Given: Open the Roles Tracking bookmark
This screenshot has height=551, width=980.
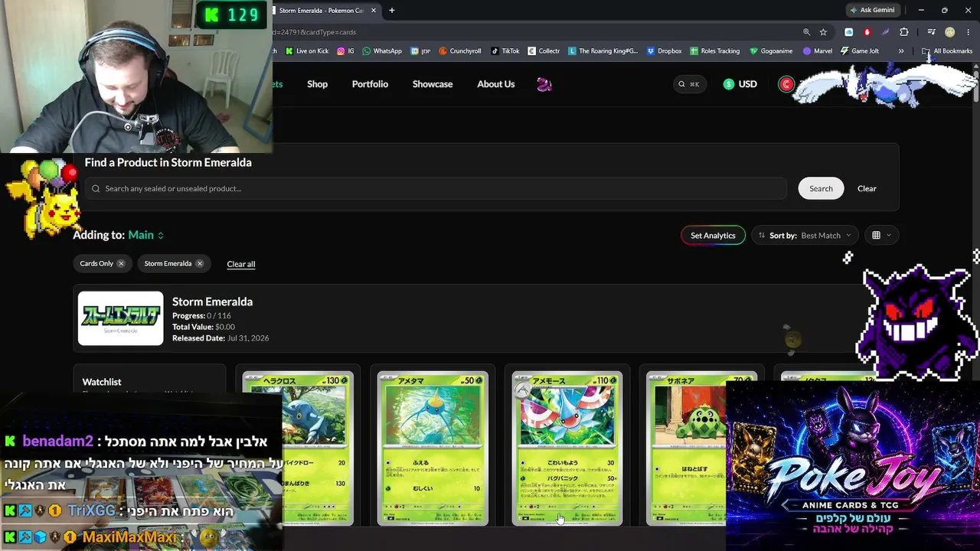Looking at the screenshot, I should click(x=714, y=51).
